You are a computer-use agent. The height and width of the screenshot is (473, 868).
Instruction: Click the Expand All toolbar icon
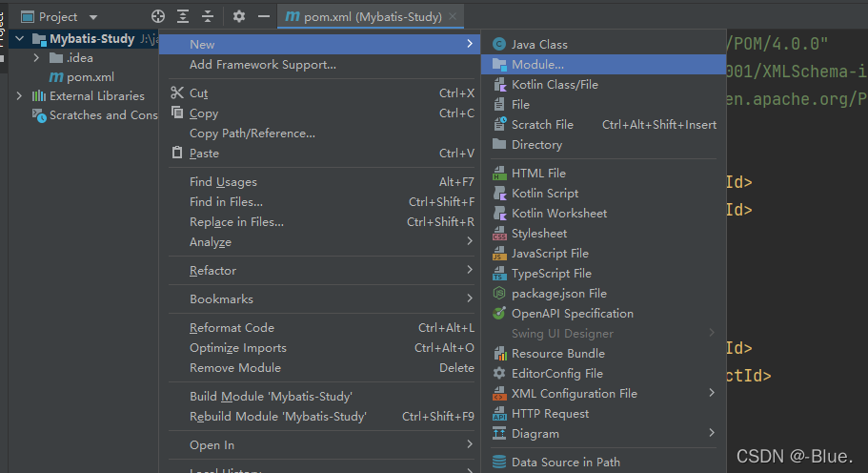click(x=183, y=16)
